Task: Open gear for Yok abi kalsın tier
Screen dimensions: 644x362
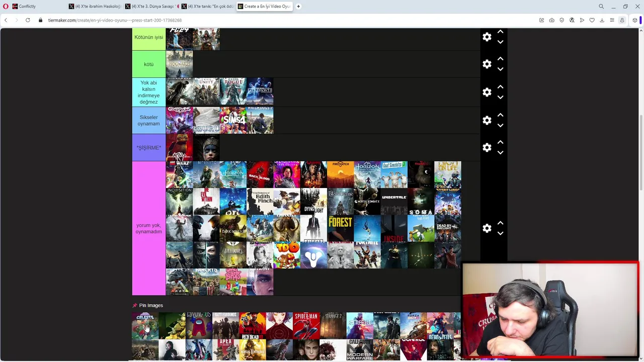Action: tap(487, 93)
